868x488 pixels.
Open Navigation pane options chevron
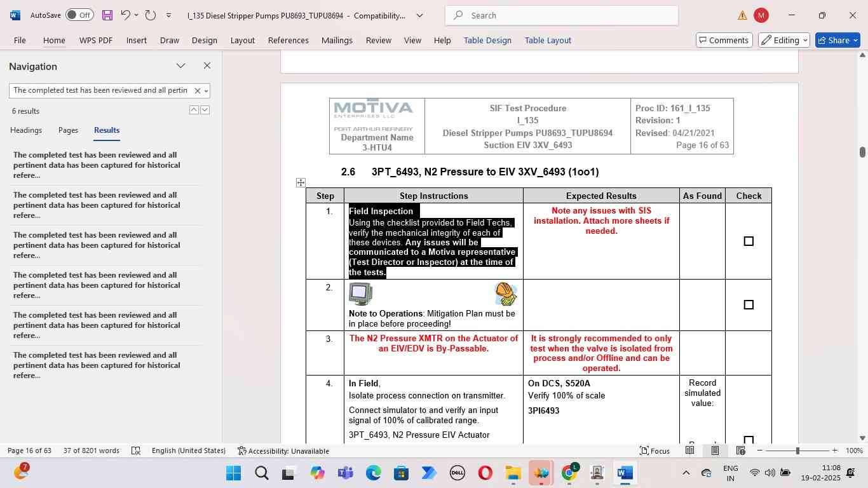(x=181, y=65)
